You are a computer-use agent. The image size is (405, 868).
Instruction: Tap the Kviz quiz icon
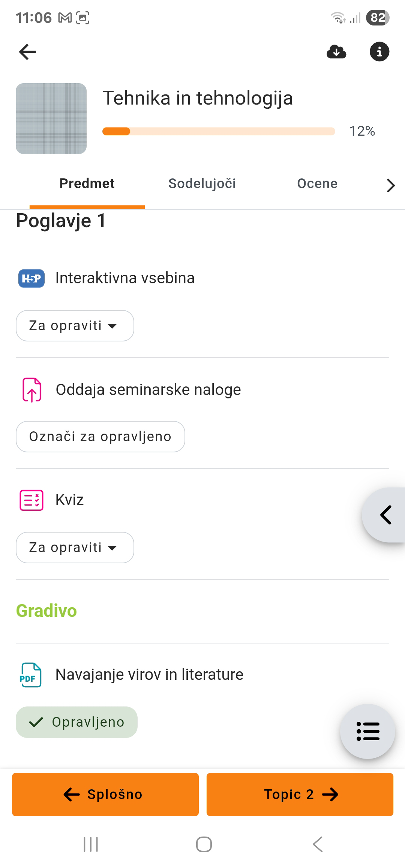31,500
